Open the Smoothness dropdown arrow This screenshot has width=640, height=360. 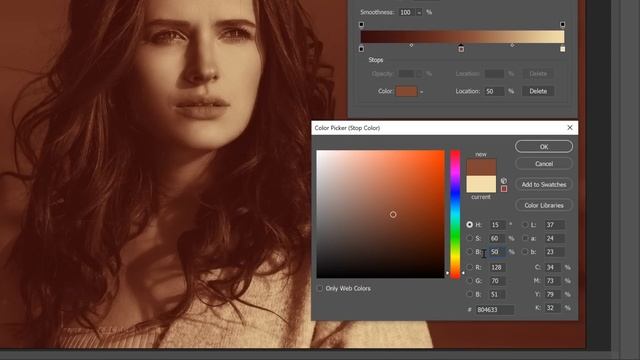(x=419, y=12)
